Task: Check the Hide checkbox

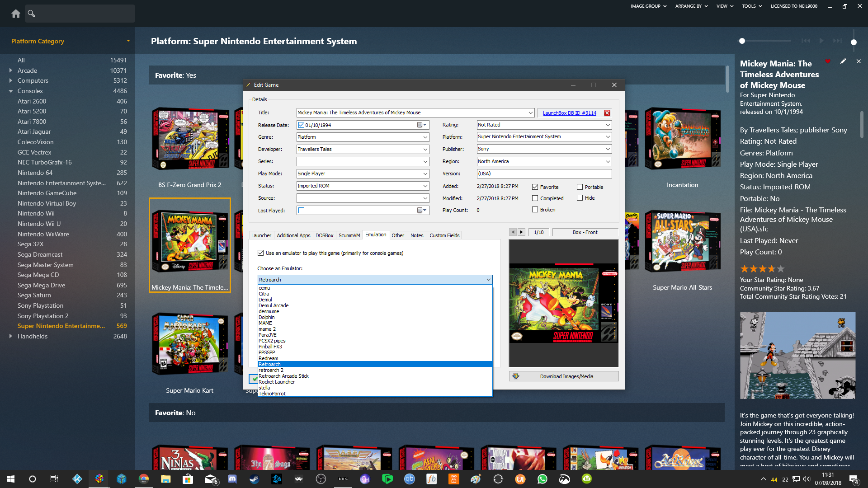Action: click(x=580, y=197)
